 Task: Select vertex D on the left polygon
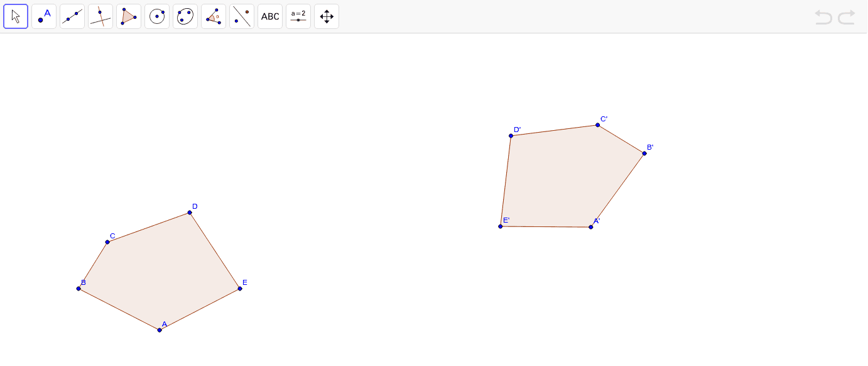tap(190, 213)
